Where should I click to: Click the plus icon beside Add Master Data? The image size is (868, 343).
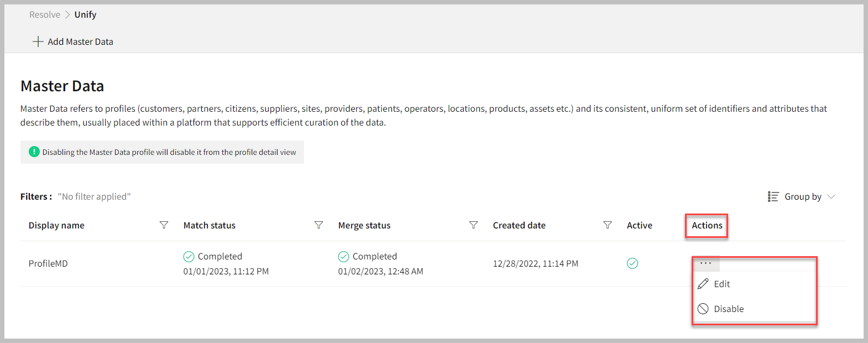pos(38,41)
